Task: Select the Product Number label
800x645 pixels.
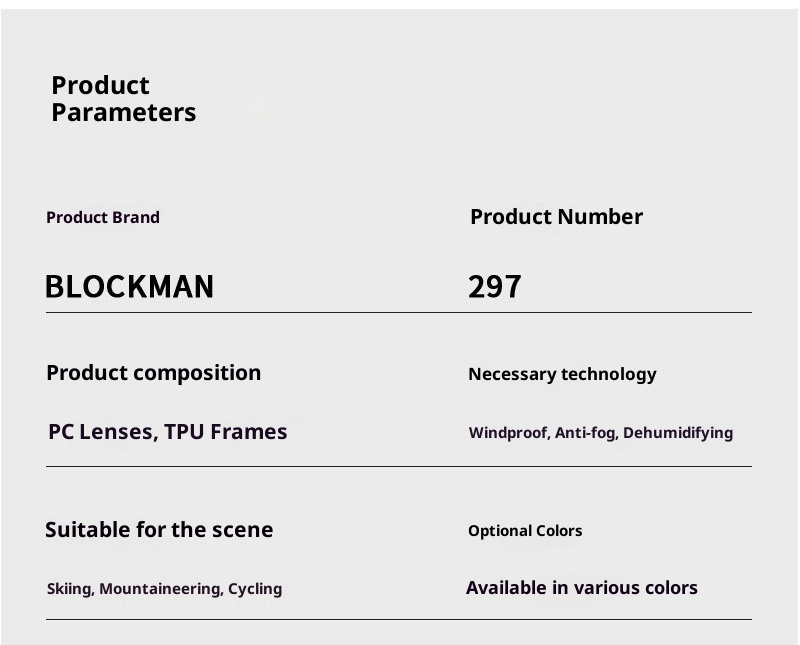Action: [x=556, y=217]
